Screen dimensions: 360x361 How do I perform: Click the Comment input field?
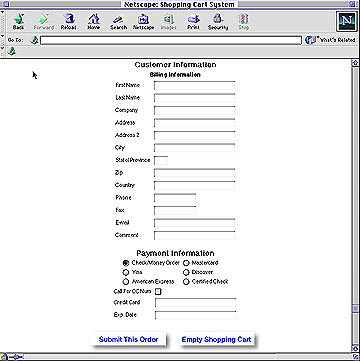(195, 235)
